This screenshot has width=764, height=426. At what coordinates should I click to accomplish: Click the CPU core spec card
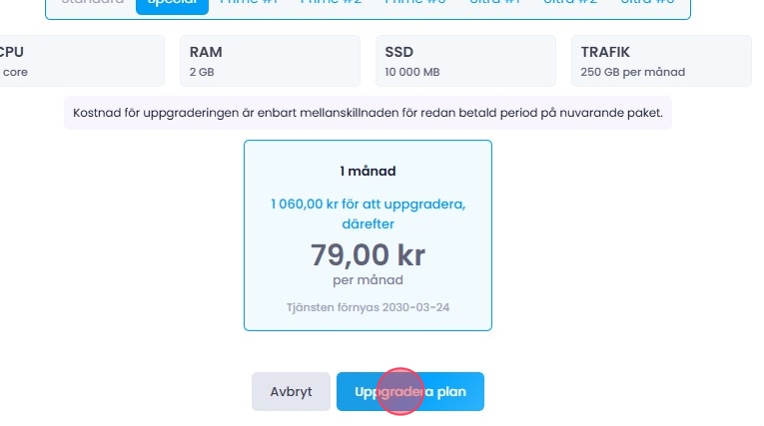(80, 61)
